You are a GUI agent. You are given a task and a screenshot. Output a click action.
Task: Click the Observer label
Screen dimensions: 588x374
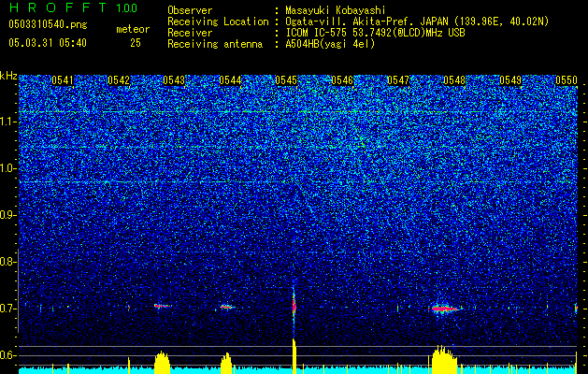(190, 10)
